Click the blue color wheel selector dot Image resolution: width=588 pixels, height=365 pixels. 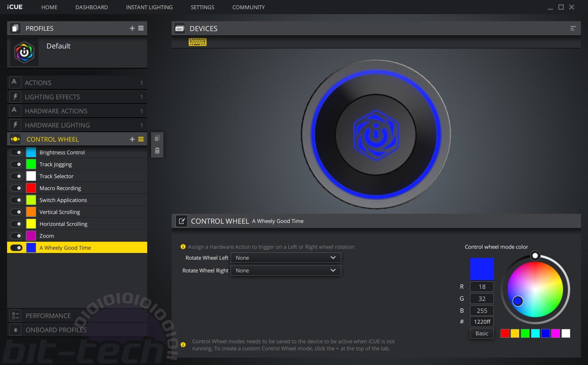(518, 301)
